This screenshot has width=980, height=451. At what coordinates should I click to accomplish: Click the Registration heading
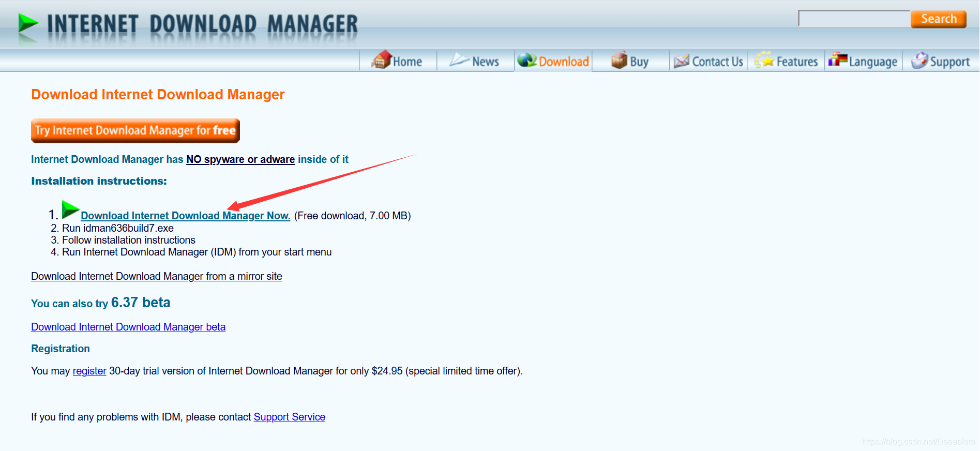click(61, 349)
